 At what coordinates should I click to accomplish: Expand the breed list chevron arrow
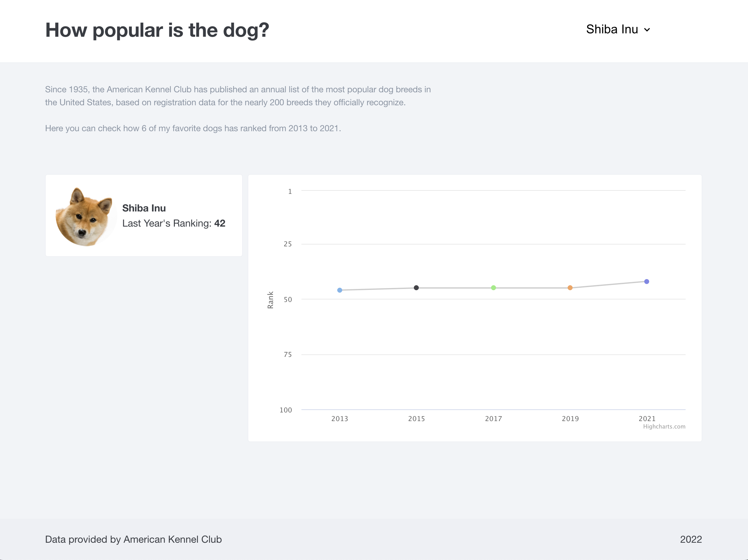click(648, 30)
